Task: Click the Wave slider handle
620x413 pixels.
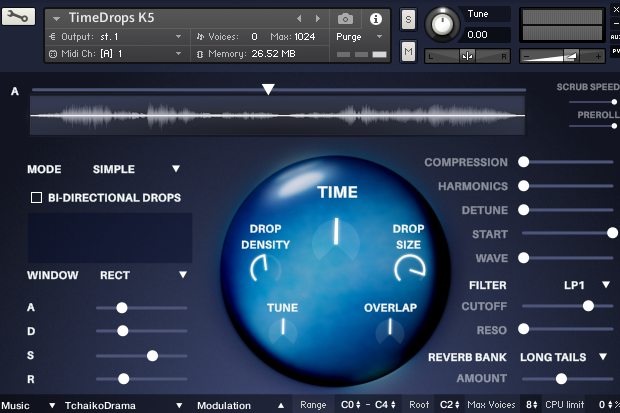Action: pyautogui.click(x=524, y=258)
